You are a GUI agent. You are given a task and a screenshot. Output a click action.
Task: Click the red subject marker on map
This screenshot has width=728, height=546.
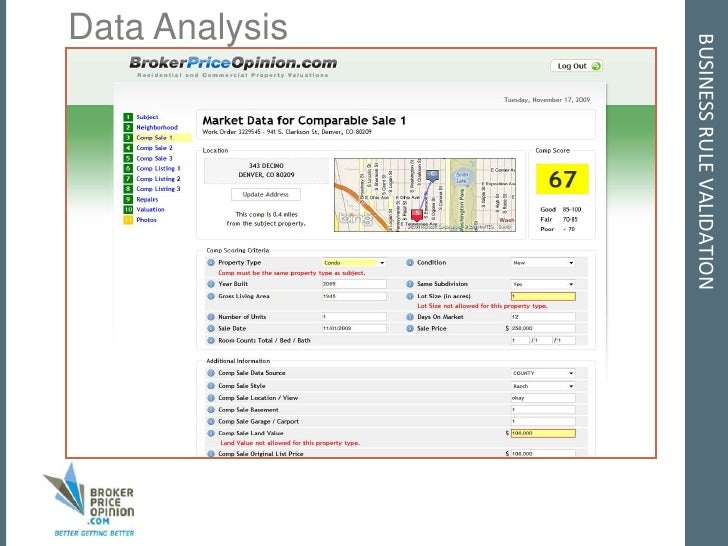coord(417,214)
